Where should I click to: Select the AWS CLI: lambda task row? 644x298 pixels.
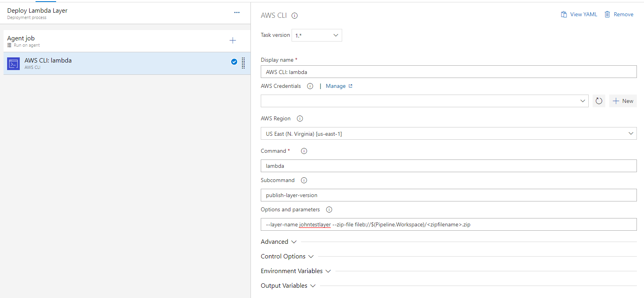pyautogui.click(x=127, y=63)
